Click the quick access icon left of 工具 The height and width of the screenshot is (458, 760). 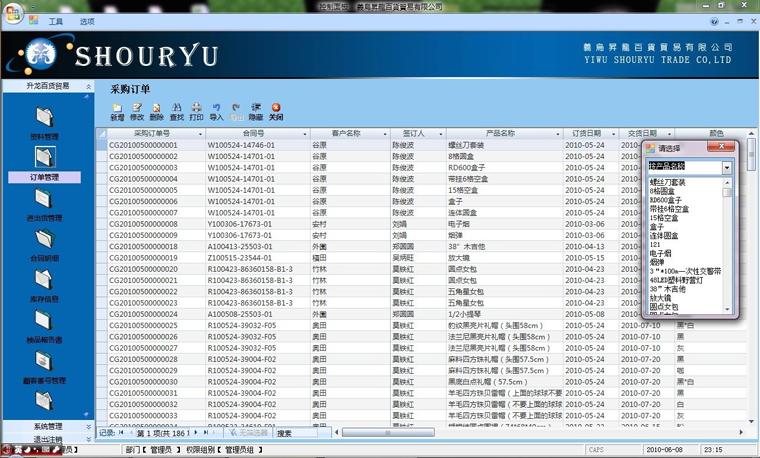click(x=33, y=20)
